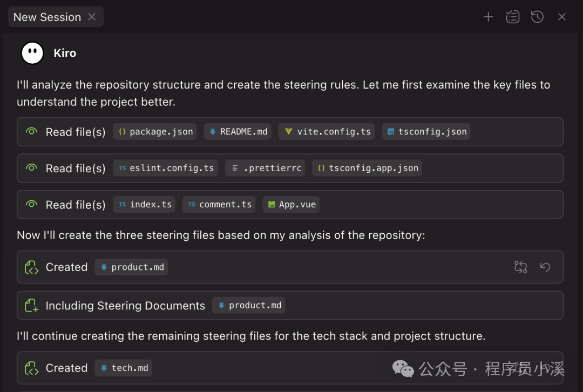Open the README.md file chip
Screen dimensions: 583x392
pos(238,132)
